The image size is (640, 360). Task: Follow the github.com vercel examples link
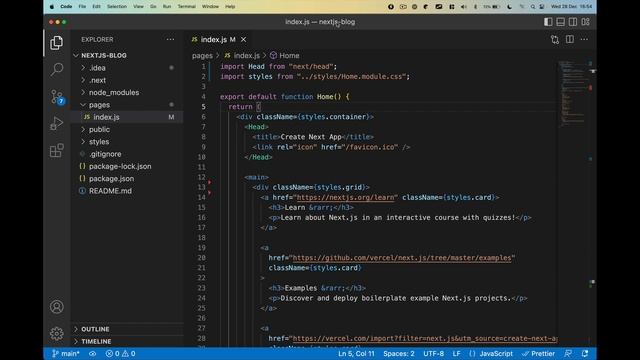tap(402, 258)
